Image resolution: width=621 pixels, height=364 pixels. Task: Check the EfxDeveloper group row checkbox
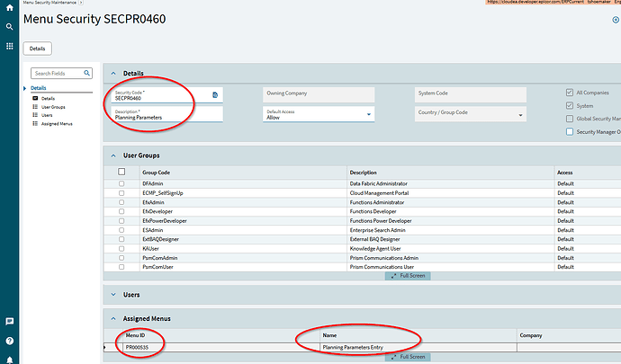[x=121, y=210]
